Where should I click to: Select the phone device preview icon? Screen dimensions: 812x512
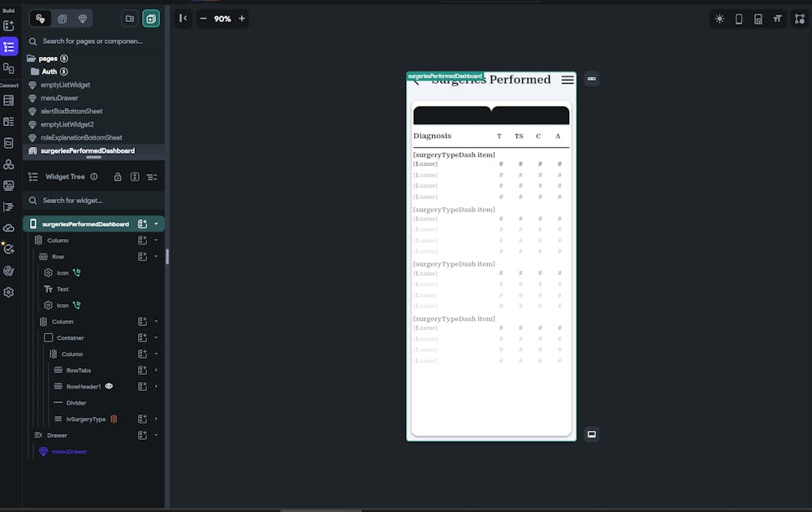tap(739, 20)
